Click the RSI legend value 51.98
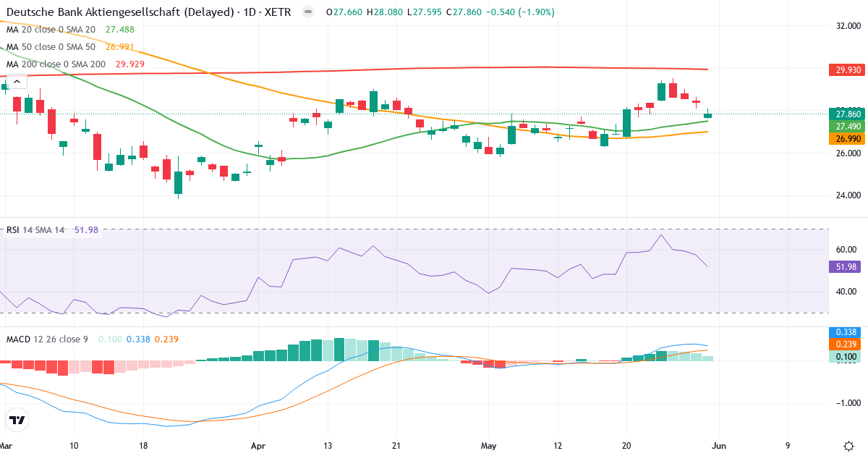Screen dimensions: 868x456 click(87, 230)
